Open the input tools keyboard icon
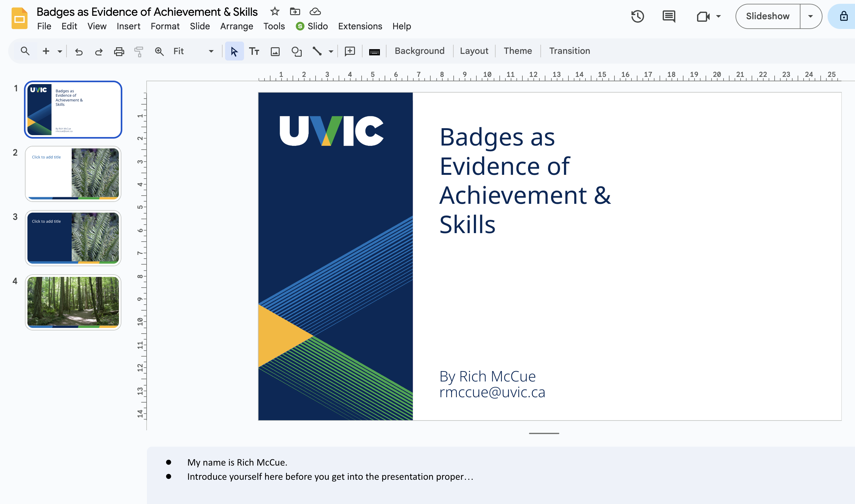This screenshot has width=855, height=504. tap(374, 52)
